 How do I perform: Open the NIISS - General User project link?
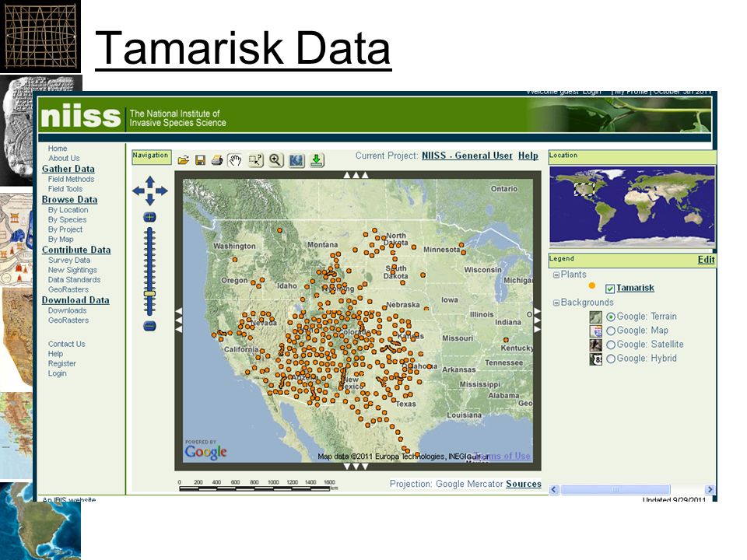tap(468, 156)
